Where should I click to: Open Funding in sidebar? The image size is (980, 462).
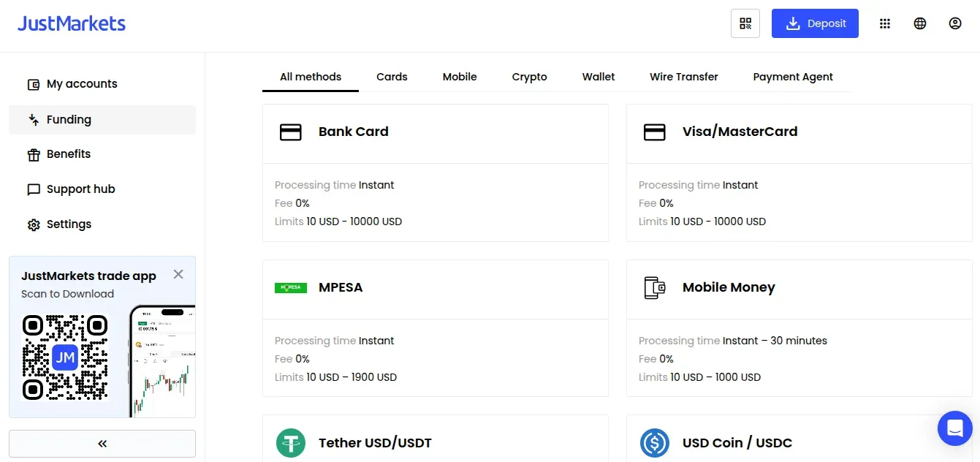point(102,120)
